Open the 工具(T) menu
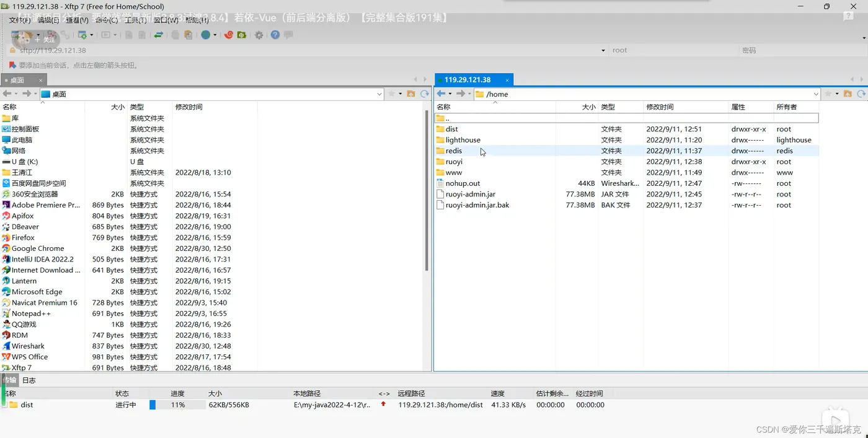 coord(136,20)
